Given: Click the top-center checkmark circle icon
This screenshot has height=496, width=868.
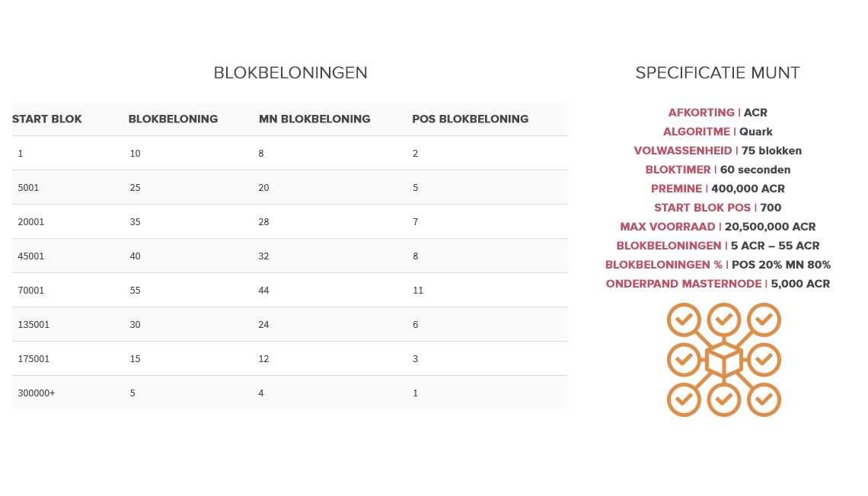Looking at the screenshot, I should [x=724, y=320].
